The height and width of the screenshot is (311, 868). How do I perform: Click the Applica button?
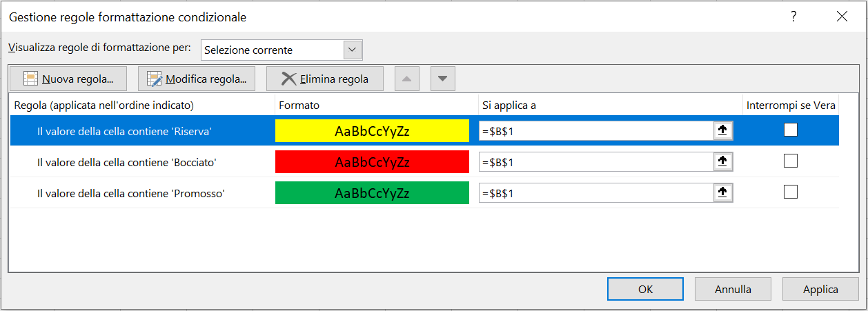click(820, 290)
